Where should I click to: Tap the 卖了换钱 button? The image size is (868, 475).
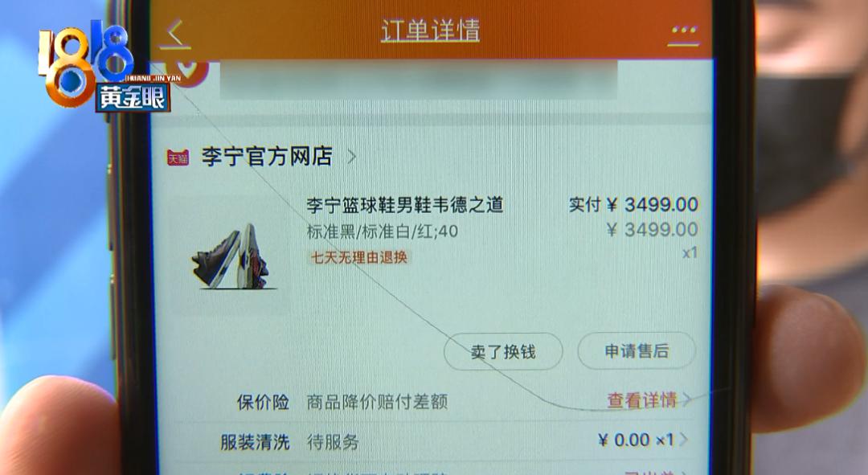click(503, 351)
